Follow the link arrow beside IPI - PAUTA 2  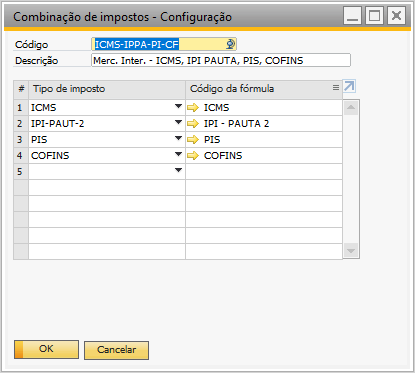pos(193,124)
